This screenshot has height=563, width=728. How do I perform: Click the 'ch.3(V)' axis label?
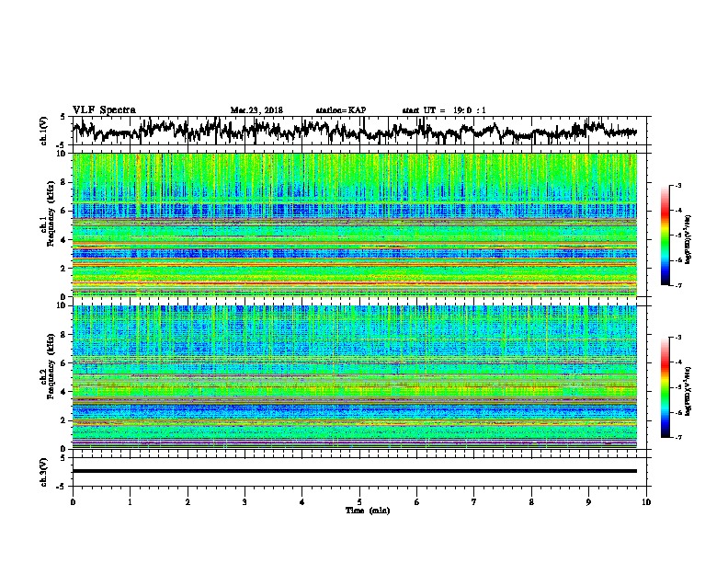pyautogui.click(x=44, y=472)
